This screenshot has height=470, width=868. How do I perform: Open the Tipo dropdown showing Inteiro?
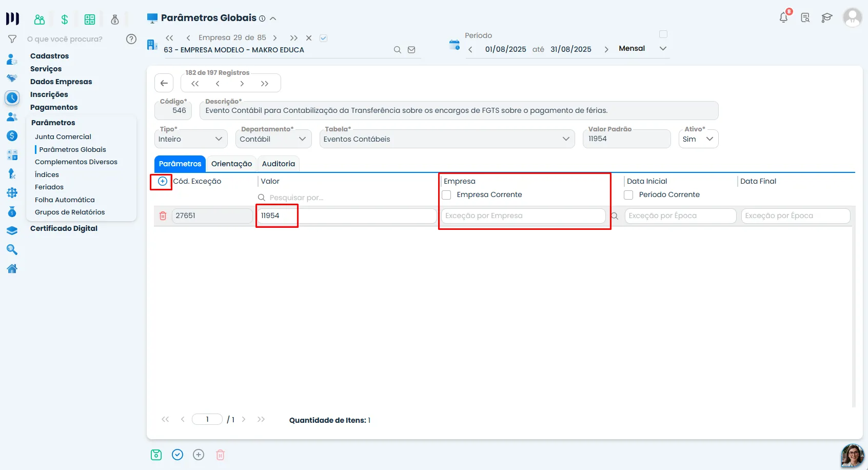(191, 139)
